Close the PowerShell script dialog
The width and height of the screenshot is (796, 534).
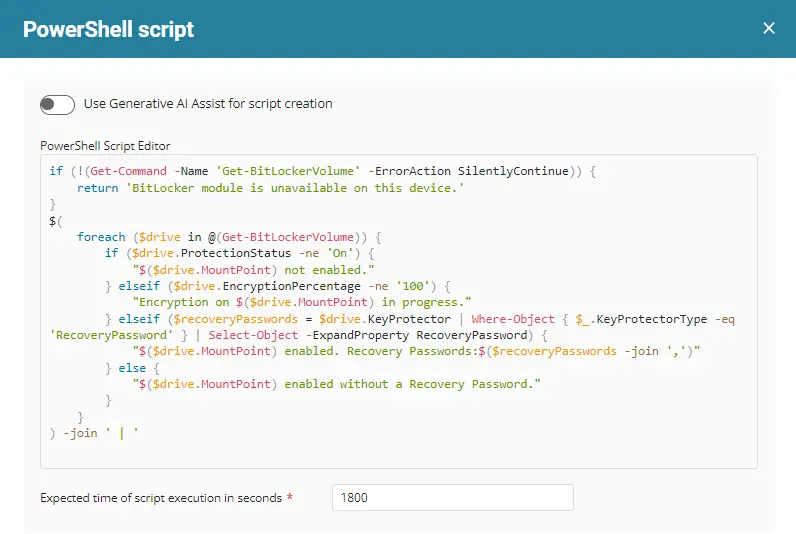(769, 28)
